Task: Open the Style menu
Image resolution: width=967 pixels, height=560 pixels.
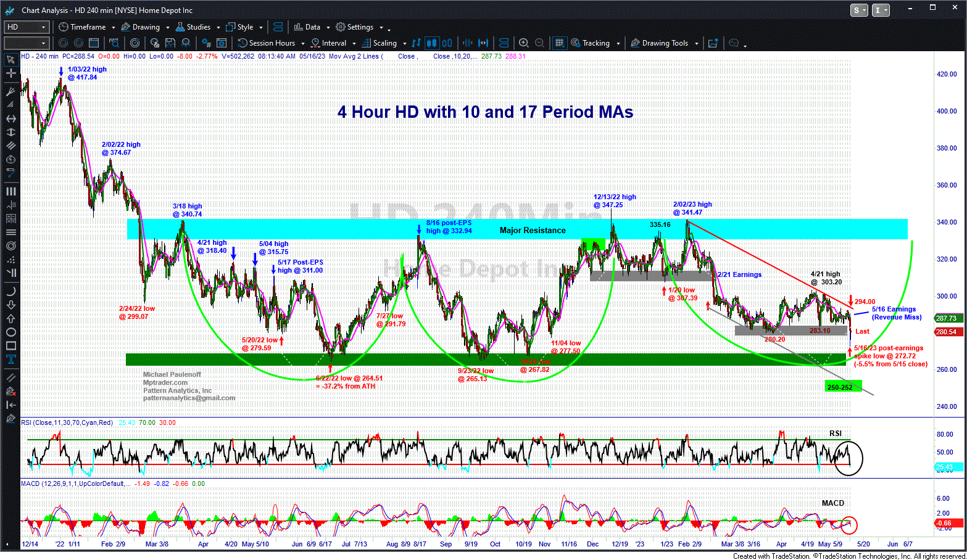Action: 240,27
